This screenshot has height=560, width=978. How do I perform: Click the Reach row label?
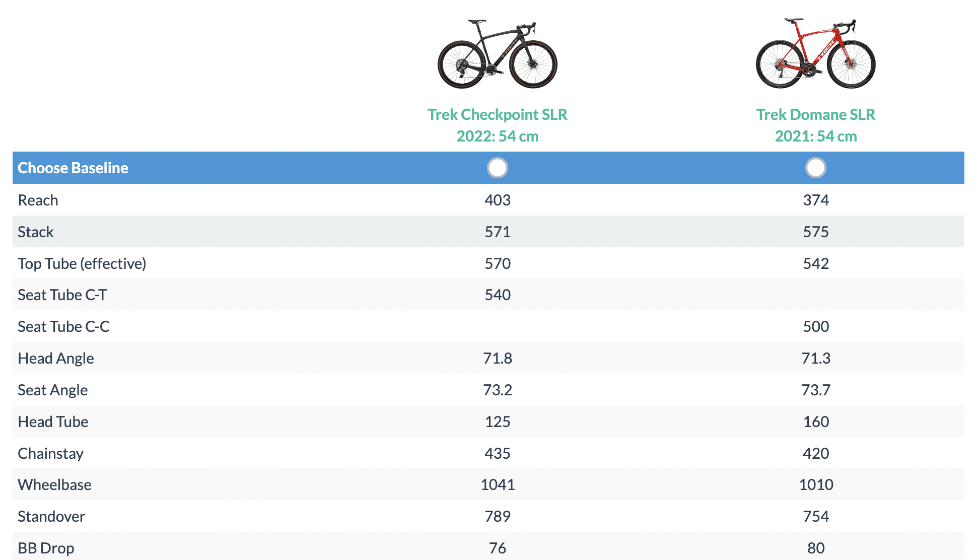point(38,200)
